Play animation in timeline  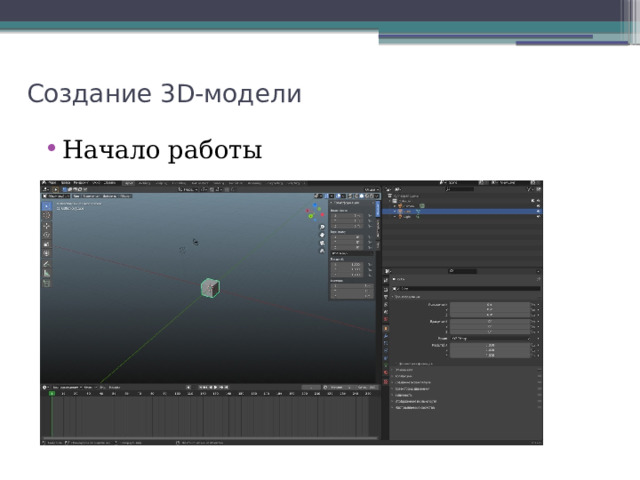pos(216,387)
